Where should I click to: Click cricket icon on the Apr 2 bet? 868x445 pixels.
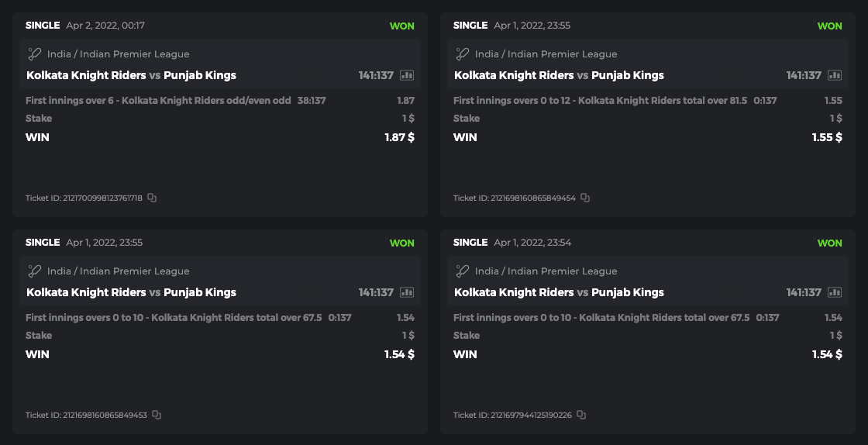(34, 54)
